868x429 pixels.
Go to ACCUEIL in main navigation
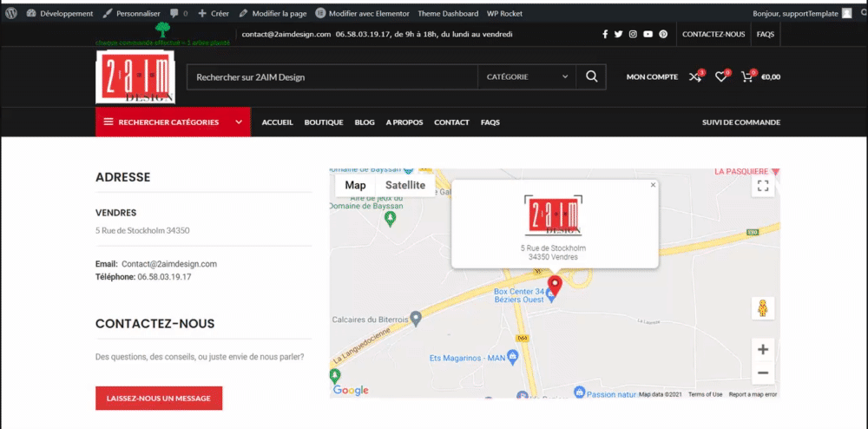(x=278, y=122)
